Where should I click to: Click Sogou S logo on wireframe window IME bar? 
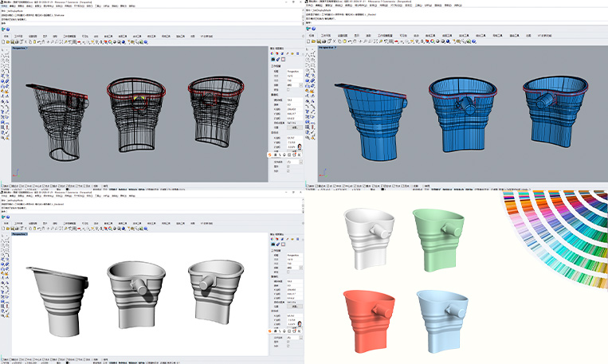tap(270, 155)
